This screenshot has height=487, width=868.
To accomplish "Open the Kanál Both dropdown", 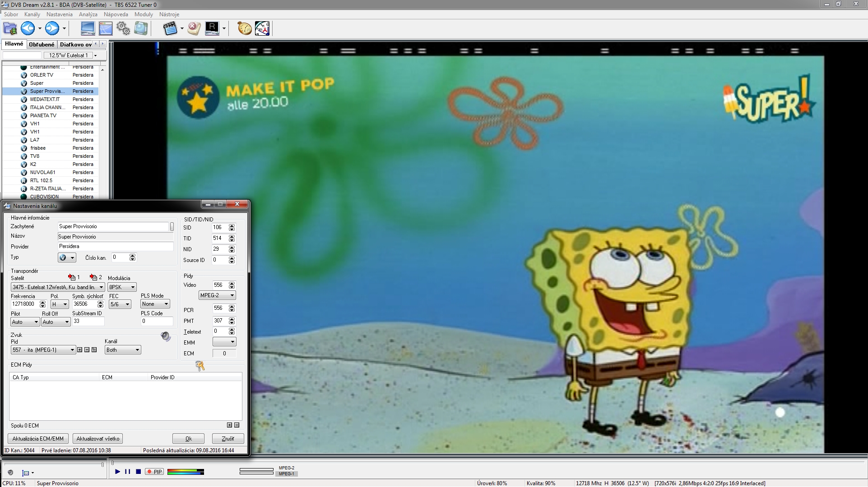I will [123, 350].
